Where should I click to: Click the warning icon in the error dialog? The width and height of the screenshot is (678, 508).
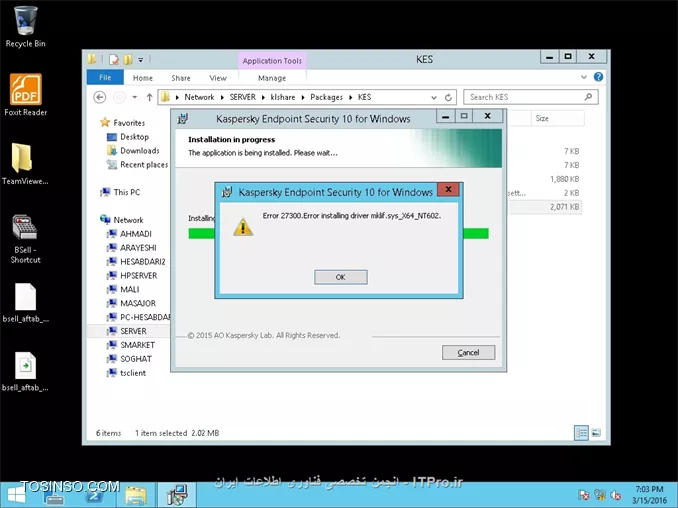243,227
